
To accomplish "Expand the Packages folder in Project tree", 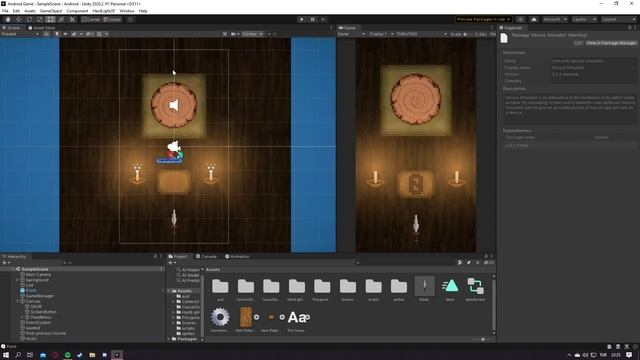I will click(169, 339).
